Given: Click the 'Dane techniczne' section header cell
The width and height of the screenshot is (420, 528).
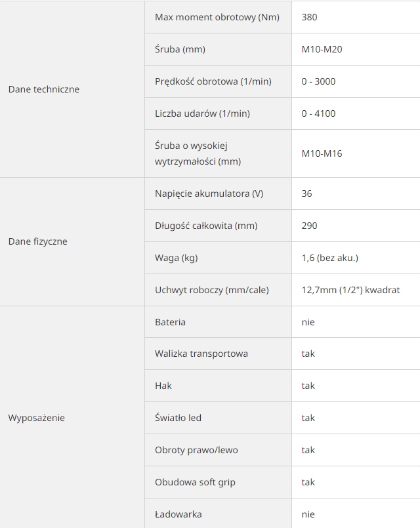Looking at the screenshot, I should (x=44, y=89).
